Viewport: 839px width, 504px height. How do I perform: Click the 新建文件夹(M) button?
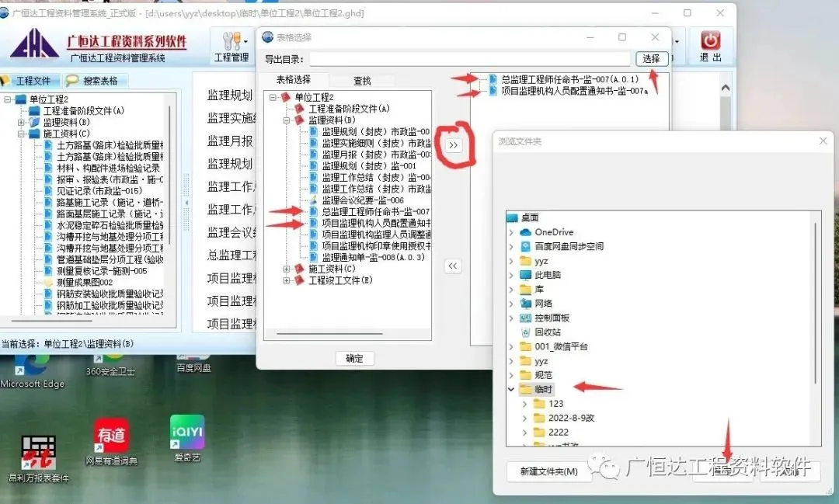(x=549, y=471)
